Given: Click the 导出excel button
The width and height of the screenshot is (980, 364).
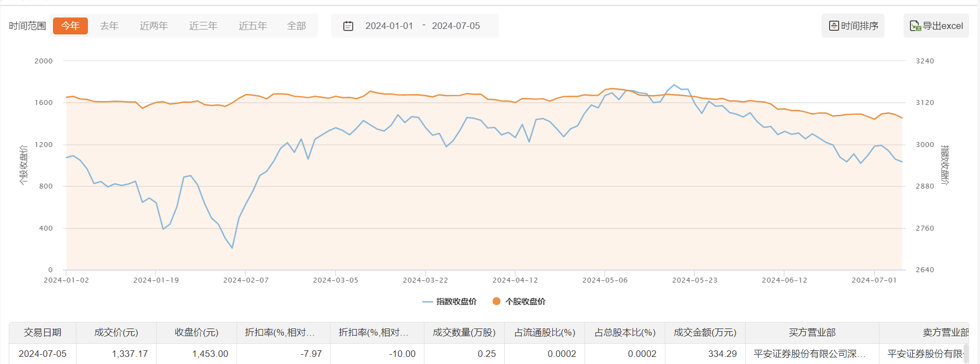Looking at the screenshot, I should 936,26.
